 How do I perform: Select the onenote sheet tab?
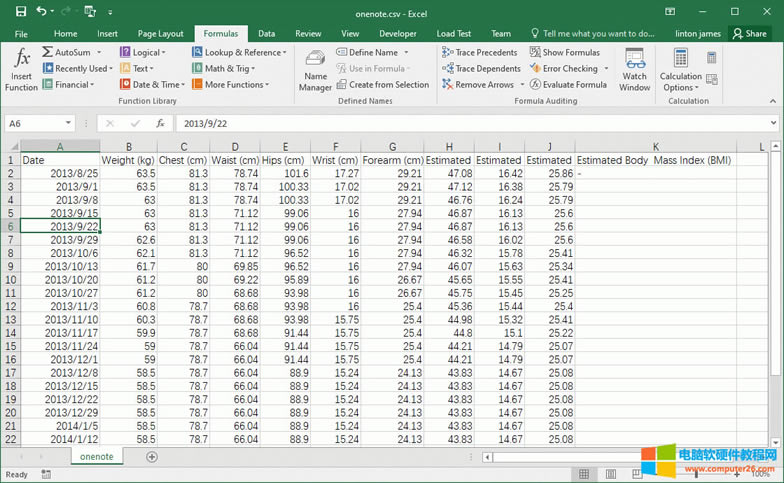[x=96, y=456]
